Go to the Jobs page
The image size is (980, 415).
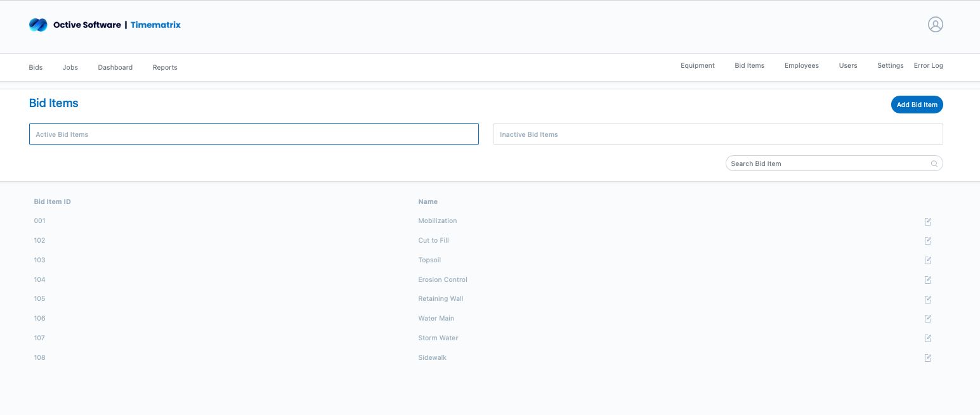tap(70, 67)
